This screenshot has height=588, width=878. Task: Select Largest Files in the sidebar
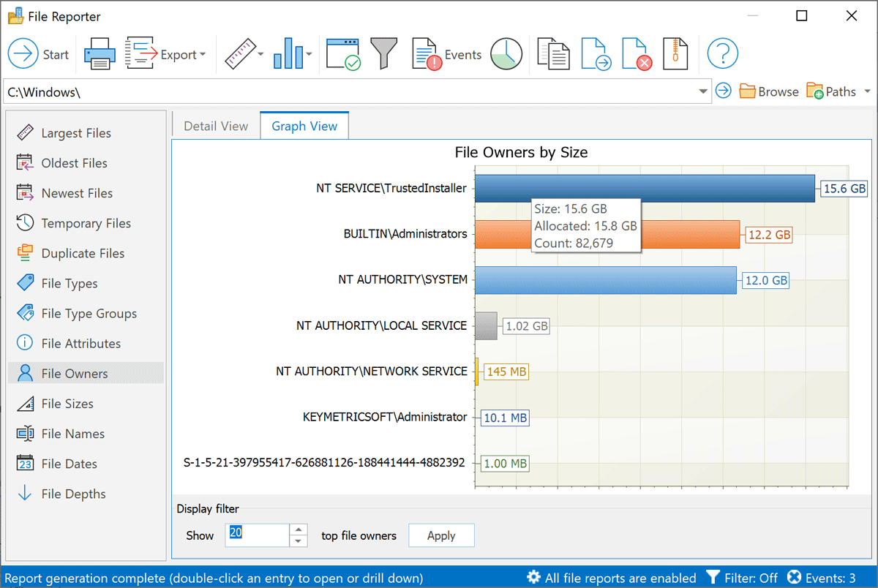86,133
